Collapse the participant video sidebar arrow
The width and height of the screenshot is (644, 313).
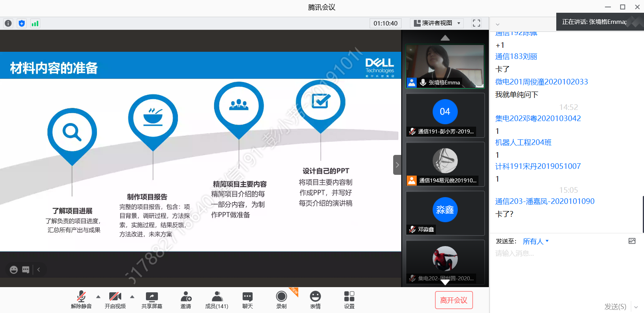pyautogui.click(x=397, y=165)
